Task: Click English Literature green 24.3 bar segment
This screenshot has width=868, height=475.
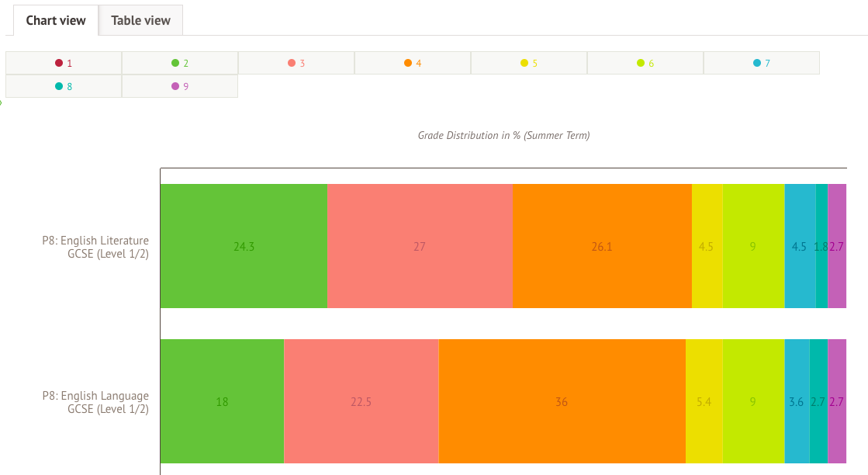Action: point(244,246)
